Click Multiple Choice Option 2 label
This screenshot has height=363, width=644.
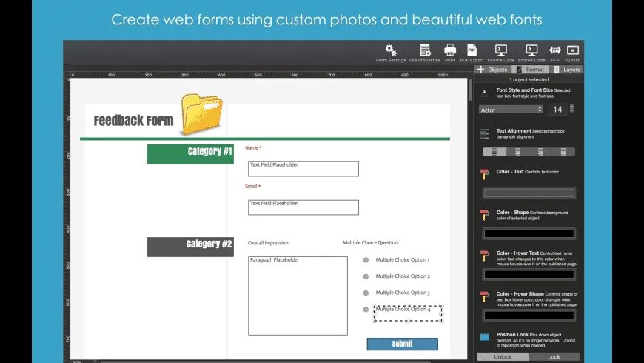[403, 276]
